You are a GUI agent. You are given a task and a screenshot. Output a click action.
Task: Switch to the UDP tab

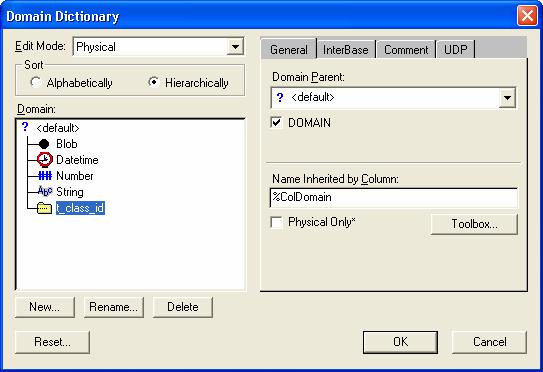pos(455,50)
